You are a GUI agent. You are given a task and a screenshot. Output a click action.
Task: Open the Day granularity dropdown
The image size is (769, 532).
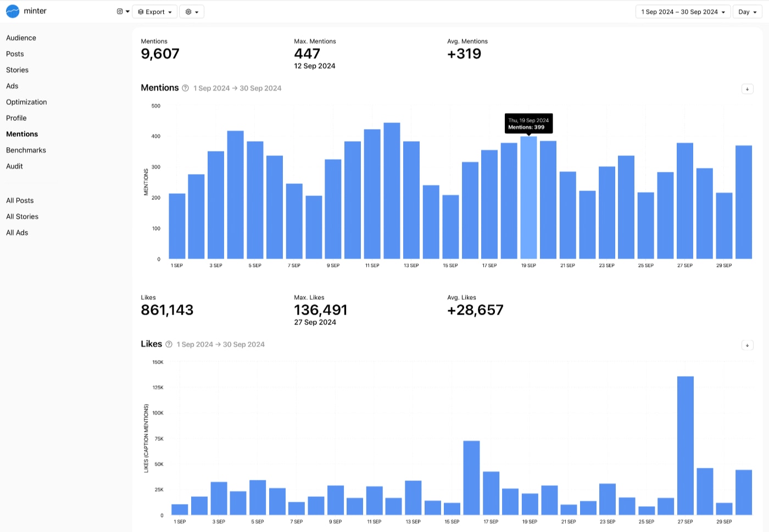pos(748,12)
